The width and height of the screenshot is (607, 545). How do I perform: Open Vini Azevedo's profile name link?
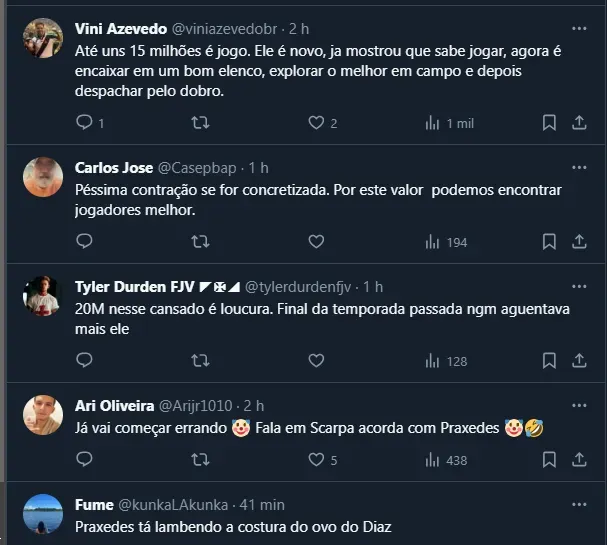coord(121,28)
